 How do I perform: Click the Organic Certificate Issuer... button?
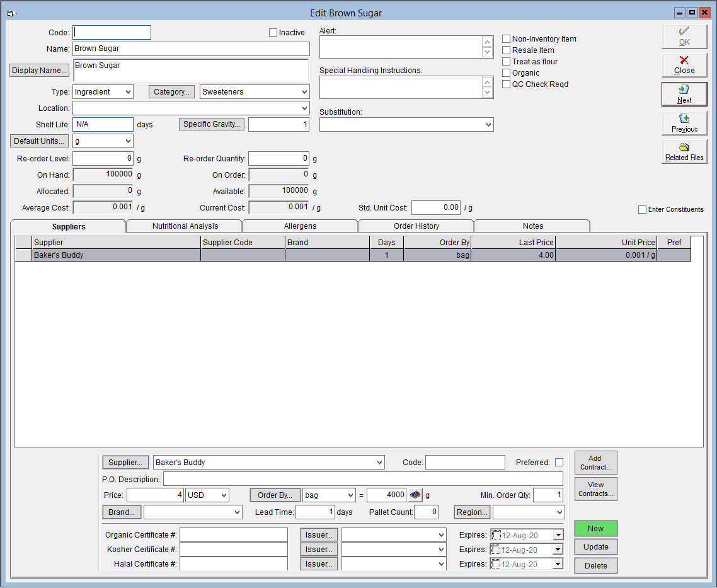coord(319,535)
